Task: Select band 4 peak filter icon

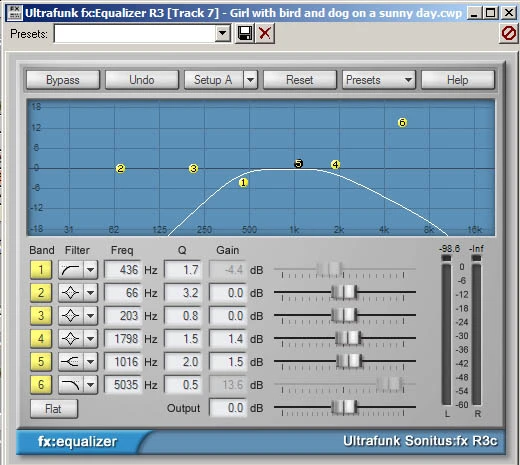Action: pyautogui.click(x=71, y=339)
